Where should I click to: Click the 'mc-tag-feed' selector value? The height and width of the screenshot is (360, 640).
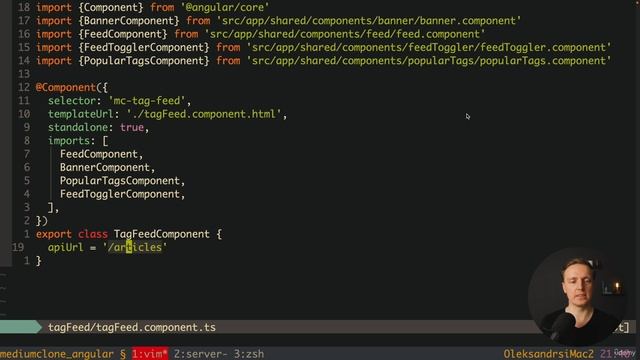(147, 101)
